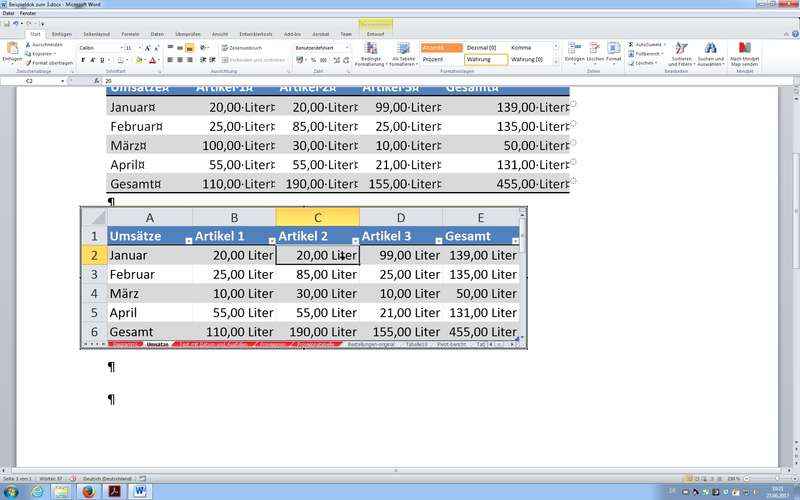Viewport: 800px width, 500px height.
Task: Open the Calibri font name dropdown
Action: [x=121, y=48]
